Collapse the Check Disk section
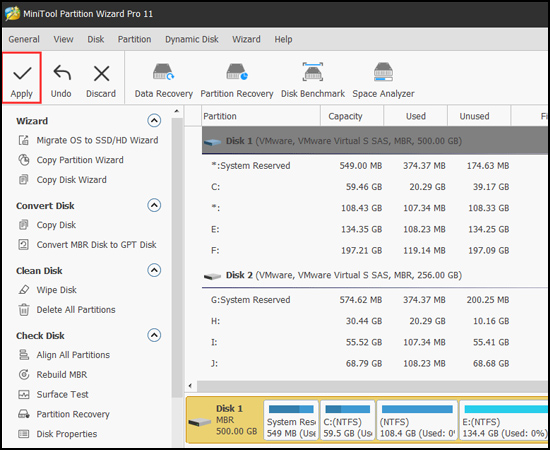The image size is (550, 450). click(154, 335)
